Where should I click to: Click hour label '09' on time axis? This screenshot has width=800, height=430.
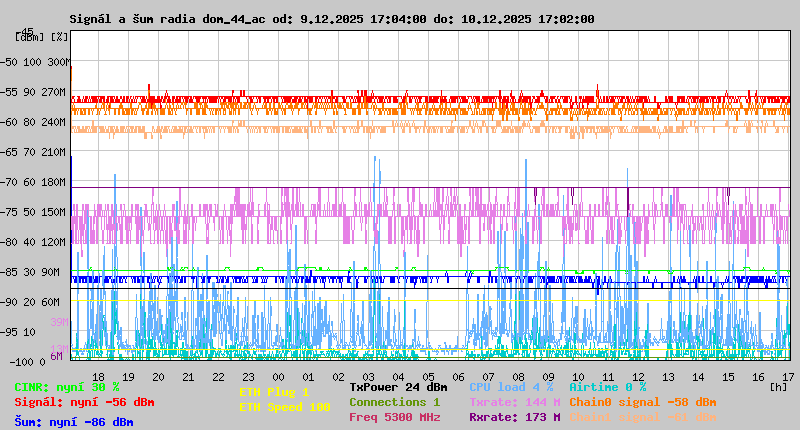tap(548, 377)
